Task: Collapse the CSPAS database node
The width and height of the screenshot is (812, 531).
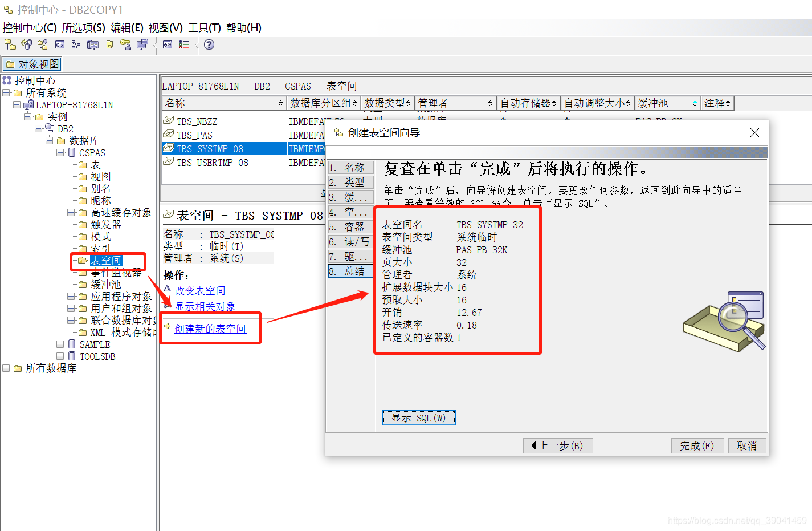Action: pyautogui.click(x=60, y=152)
